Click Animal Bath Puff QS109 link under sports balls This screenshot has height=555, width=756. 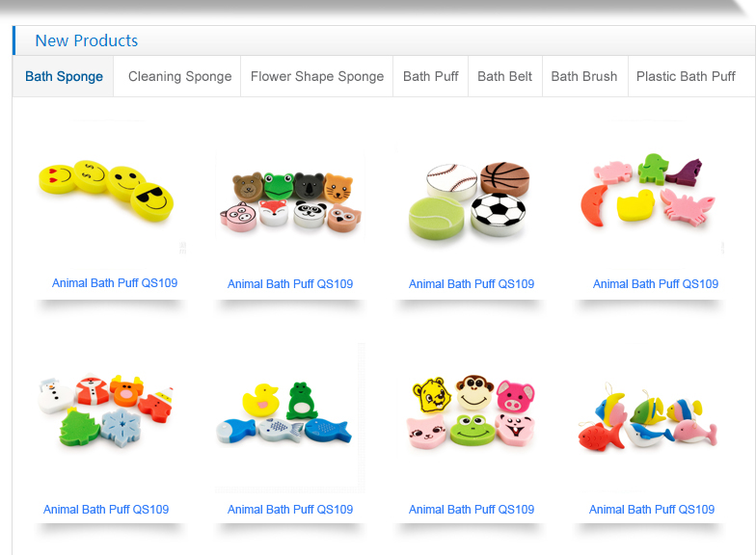472,284
